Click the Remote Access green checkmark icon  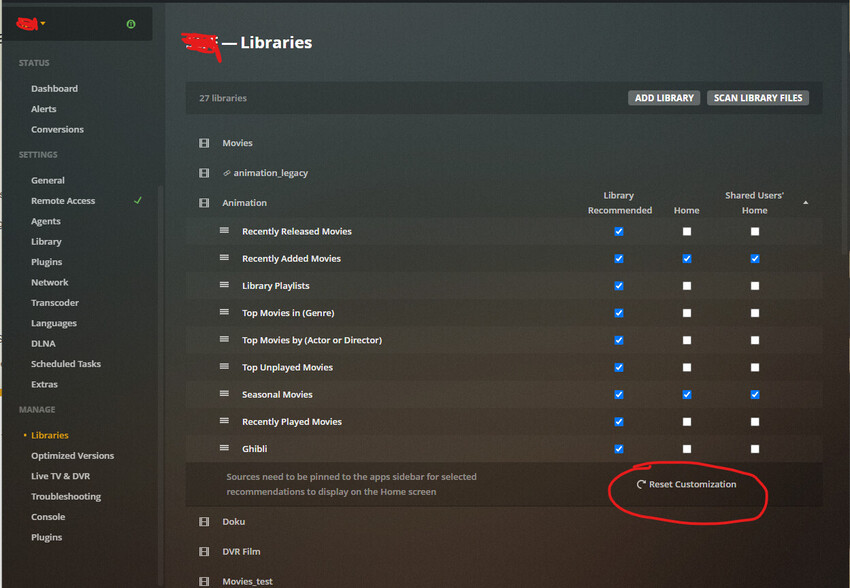pos(138,201)
